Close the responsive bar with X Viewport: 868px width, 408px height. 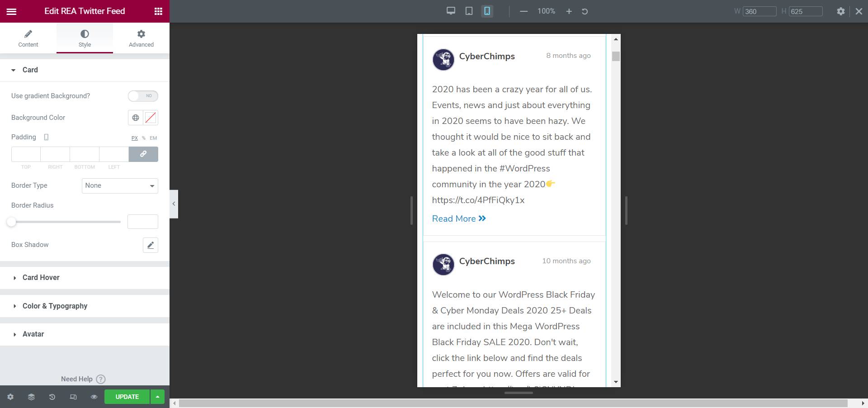coord(859,11)
